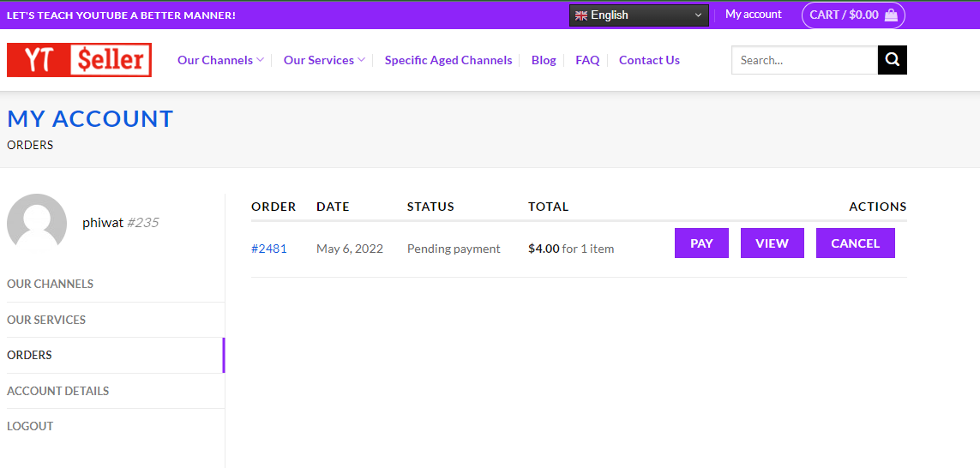The height and width of the screenshot is (468, 980).
Task: Click the top banner slogan text
Action: coord(121,15)
